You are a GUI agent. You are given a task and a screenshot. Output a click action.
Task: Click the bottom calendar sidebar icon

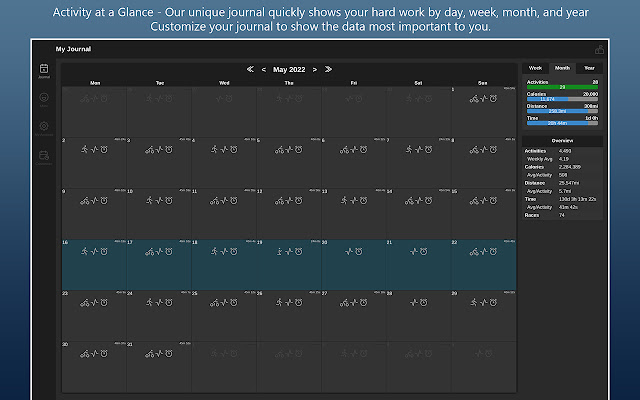(x=44, y=156)
